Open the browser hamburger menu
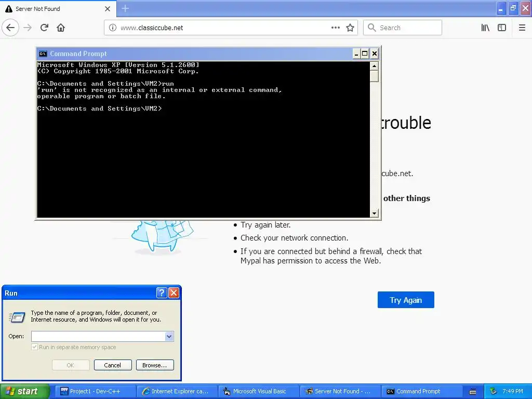 [522, 28]
